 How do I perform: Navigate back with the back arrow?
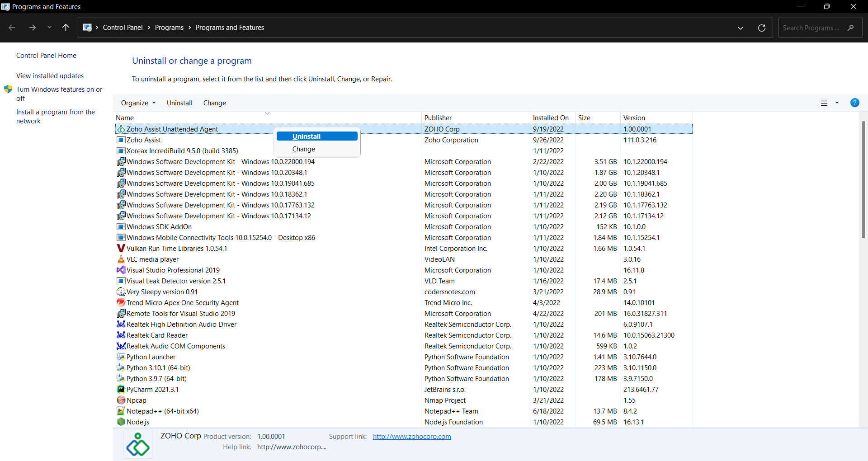pos(12,28)
